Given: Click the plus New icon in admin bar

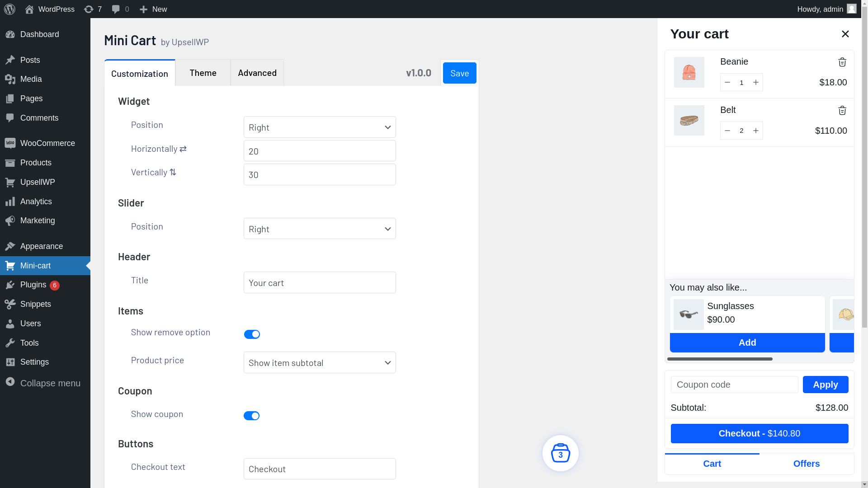Looking at the screenshot, I should pyautogui.click(x=143, y=9).
